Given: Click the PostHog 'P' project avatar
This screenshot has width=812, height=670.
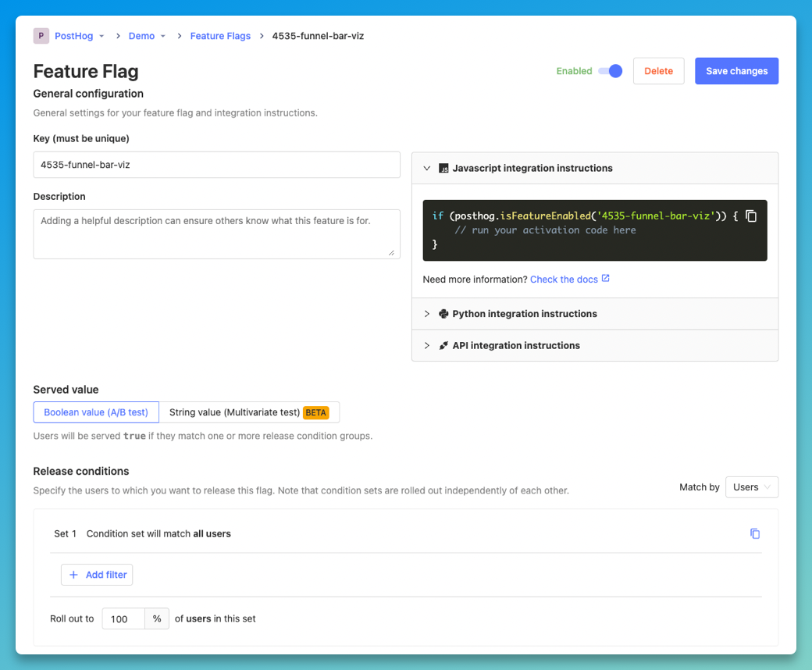Looking at the screenshot, I should click(41, 36).
